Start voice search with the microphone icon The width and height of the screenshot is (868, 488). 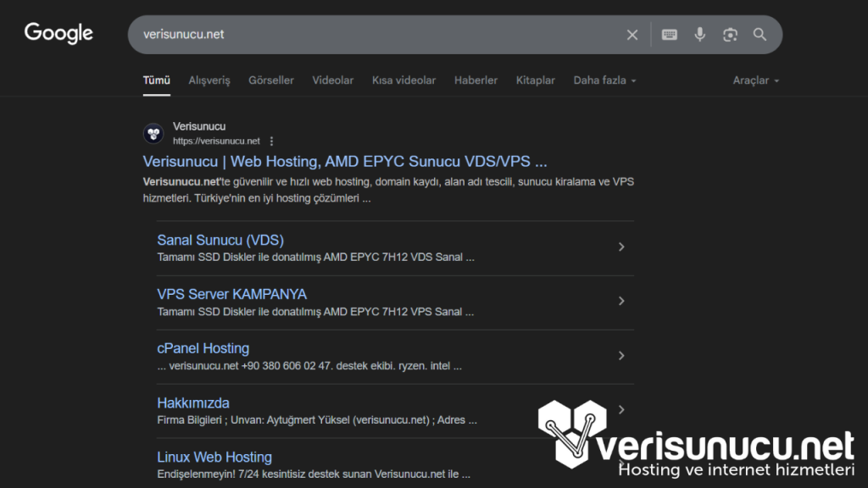coord(699,34)
